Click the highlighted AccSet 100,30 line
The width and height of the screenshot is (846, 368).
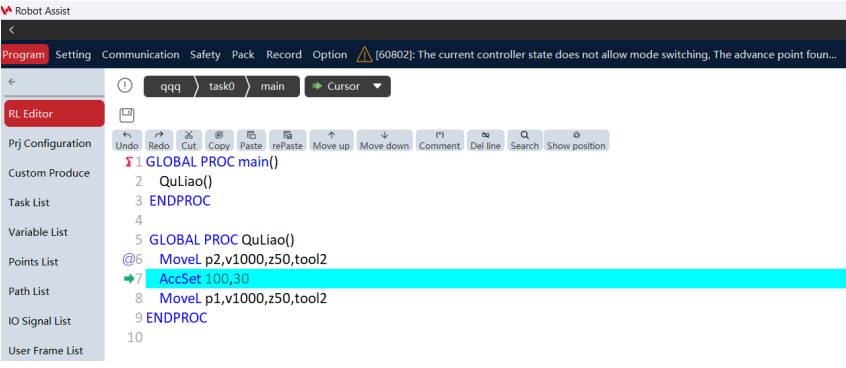tap(495, 279)
